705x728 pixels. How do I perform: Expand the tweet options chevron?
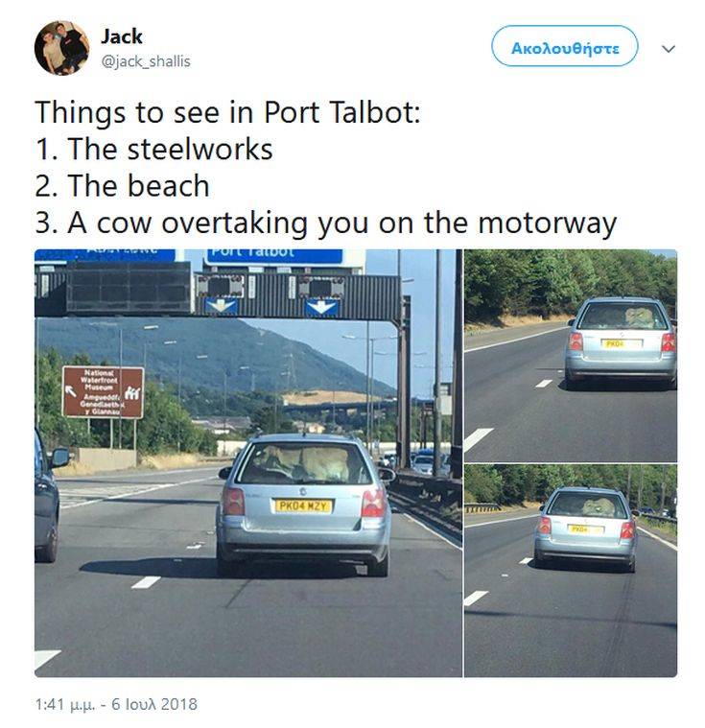click(668, 48)
